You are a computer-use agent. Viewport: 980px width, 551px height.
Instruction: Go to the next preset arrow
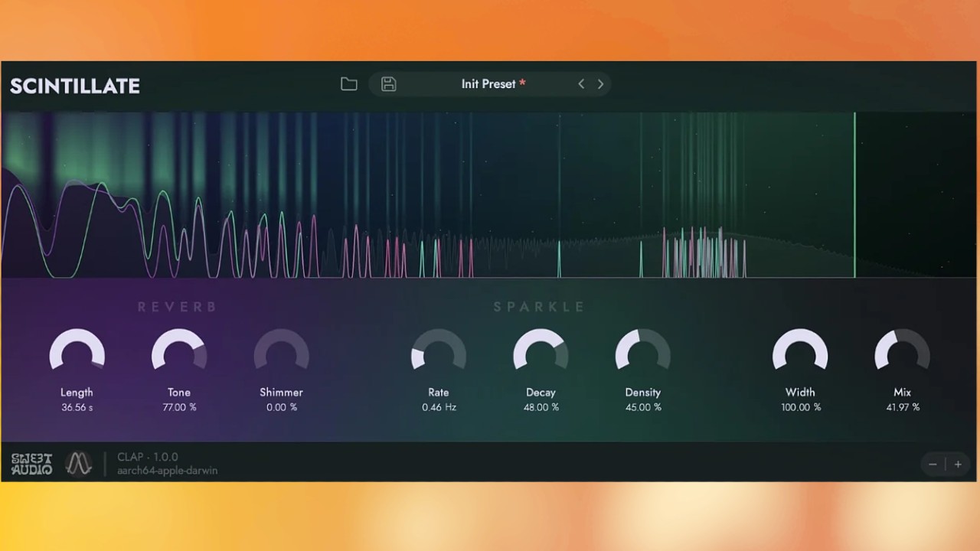click(x=600, y=84)
